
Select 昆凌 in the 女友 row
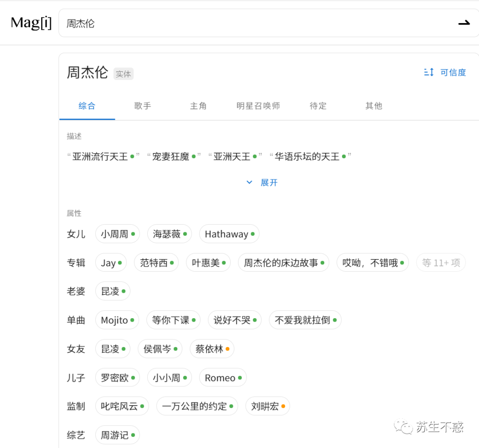(x=113, y=349)
